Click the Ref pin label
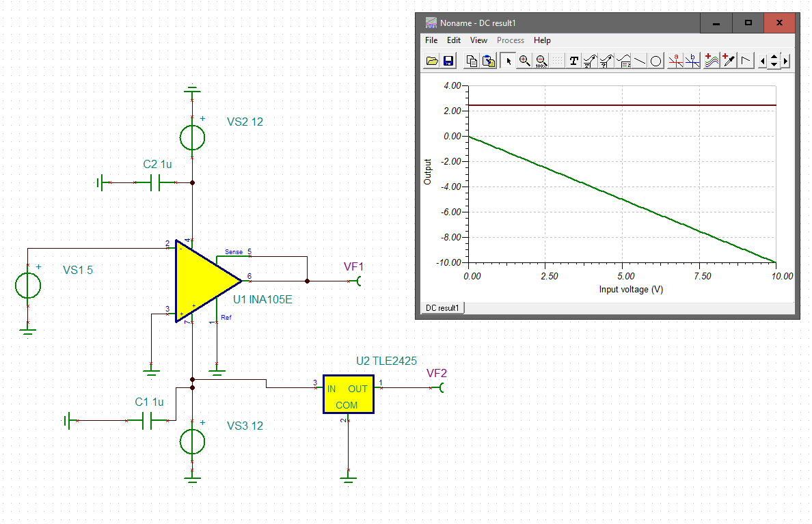 226,318
